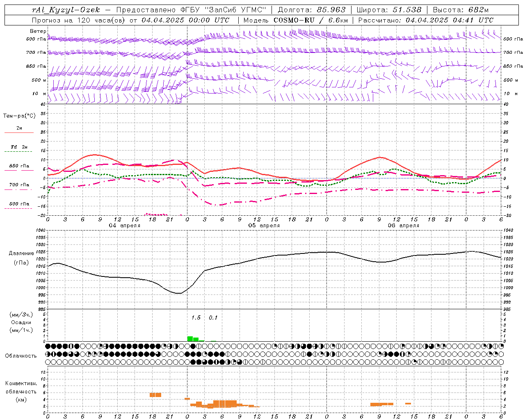Click the '500 гПа' temperature legend entry
Image resolution: width=525 pixels, height=420 pixels.
(x=19, y=204)
